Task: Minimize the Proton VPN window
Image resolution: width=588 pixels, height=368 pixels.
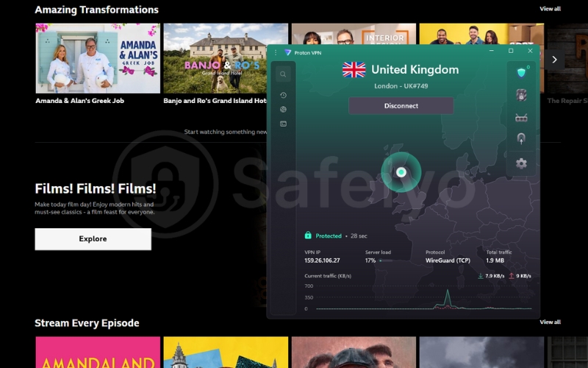Action: tap(491, 51)
